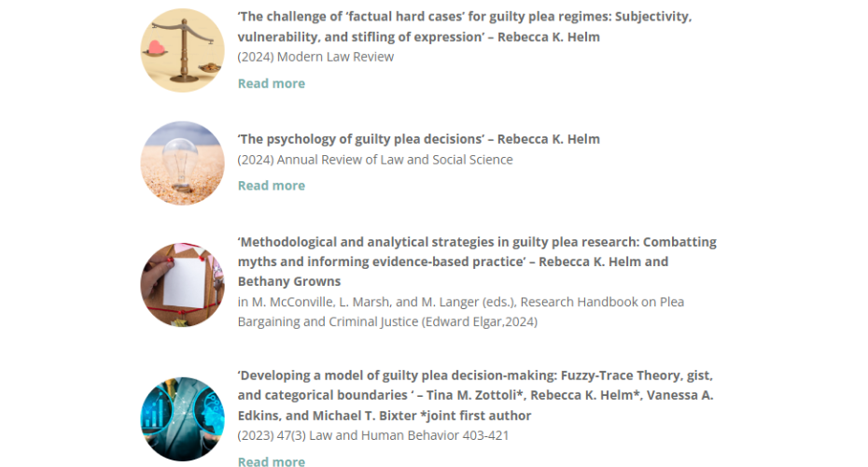Read more on Fuzzy-Trace Theory model article
This screenshot has width=868, height=467.
click(272, 461)
